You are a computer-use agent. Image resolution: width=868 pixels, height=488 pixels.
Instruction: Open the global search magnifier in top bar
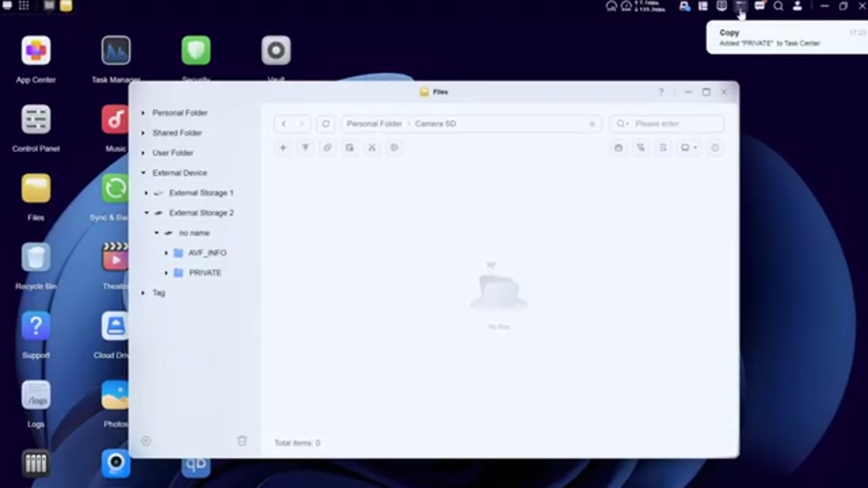[778, 6]
